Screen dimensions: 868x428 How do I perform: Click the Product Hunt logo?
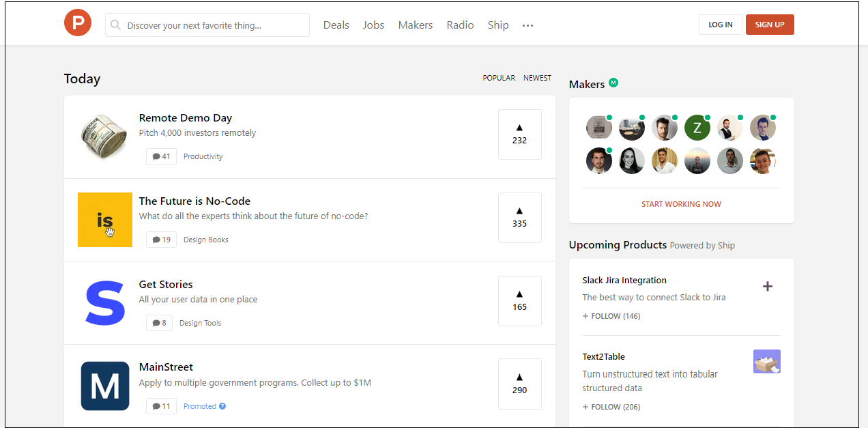[78, 23]
